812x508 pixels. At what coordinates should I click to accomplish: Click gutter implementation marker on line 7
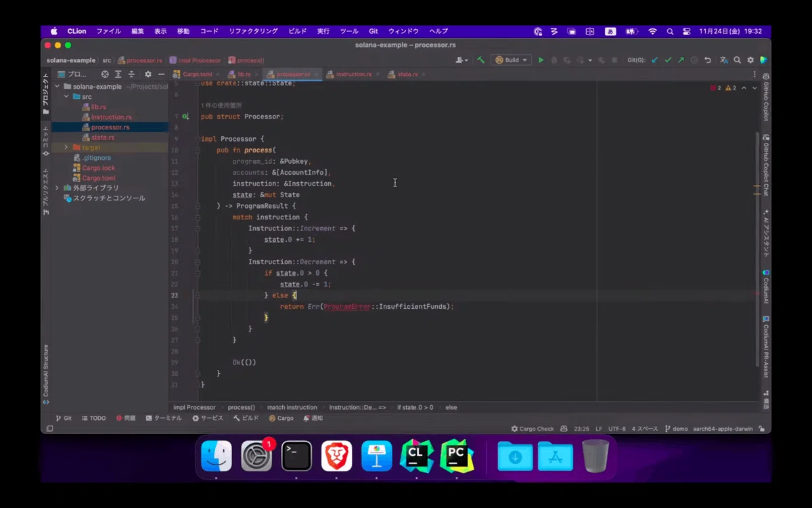pyautogui.click(x=185, y=117)
